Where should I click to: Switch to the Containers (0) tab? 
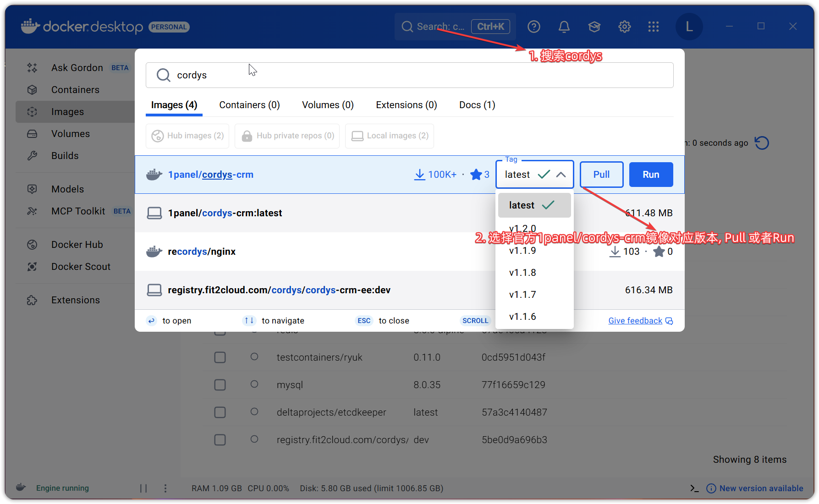point(249,105)
